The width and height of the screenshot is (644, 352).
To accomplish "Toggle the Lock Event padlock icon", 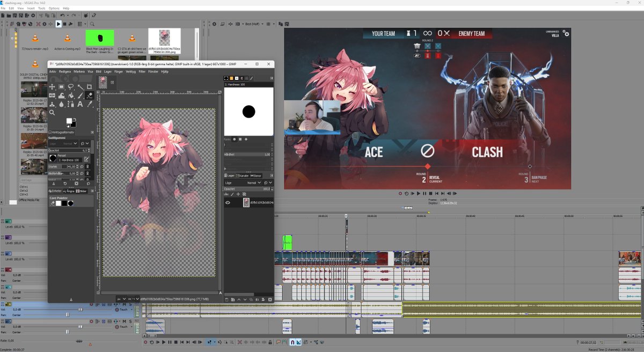I will click(270, 342).
